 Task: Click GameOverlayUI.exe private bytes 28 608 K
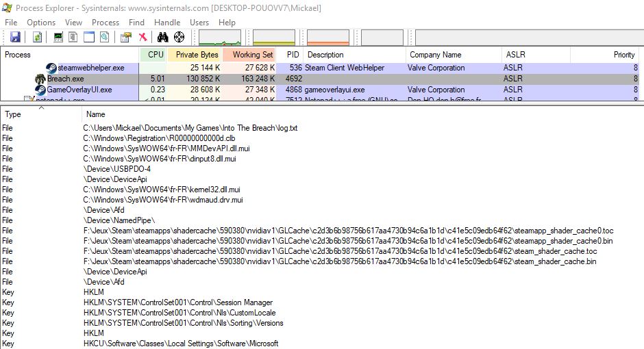click(205, 90)
